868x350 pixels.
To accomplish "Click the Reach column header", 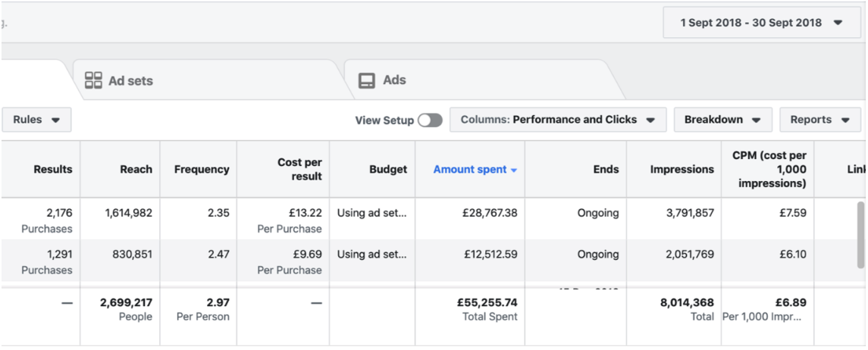I will click(x=136, y=170).
